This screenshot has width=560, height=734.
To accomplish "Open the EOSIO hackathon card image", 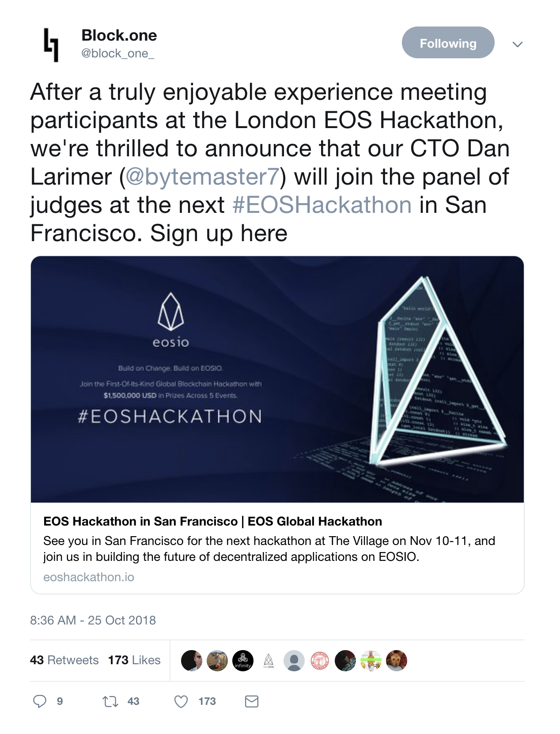I will [277, 379].
